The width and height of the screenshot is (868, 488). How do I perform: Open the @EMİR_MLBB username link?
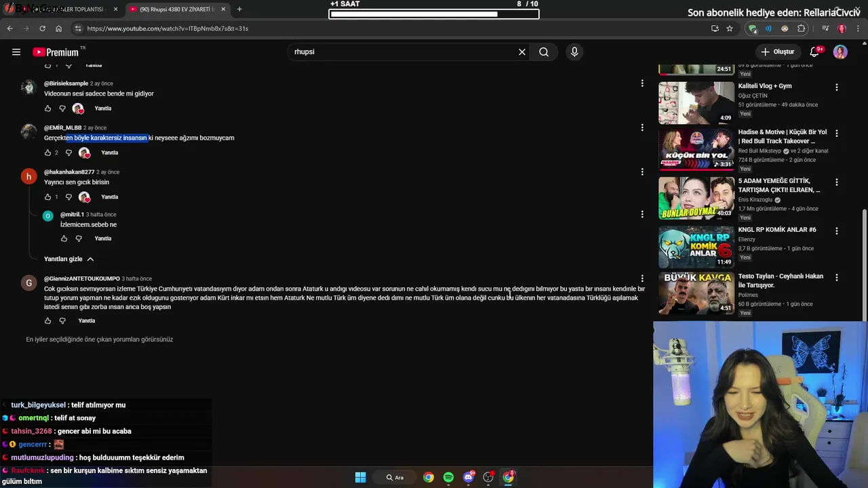[x=62, y=127]
